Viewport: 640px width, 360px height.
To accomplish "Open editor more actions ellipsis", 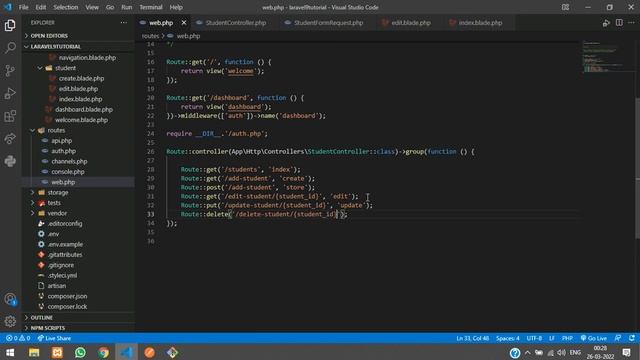I will click(x=631, y=23).
